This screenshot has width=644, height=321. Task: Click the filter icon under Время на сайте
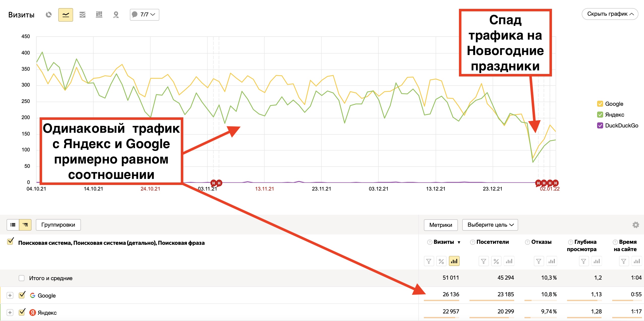coord(624,261)
